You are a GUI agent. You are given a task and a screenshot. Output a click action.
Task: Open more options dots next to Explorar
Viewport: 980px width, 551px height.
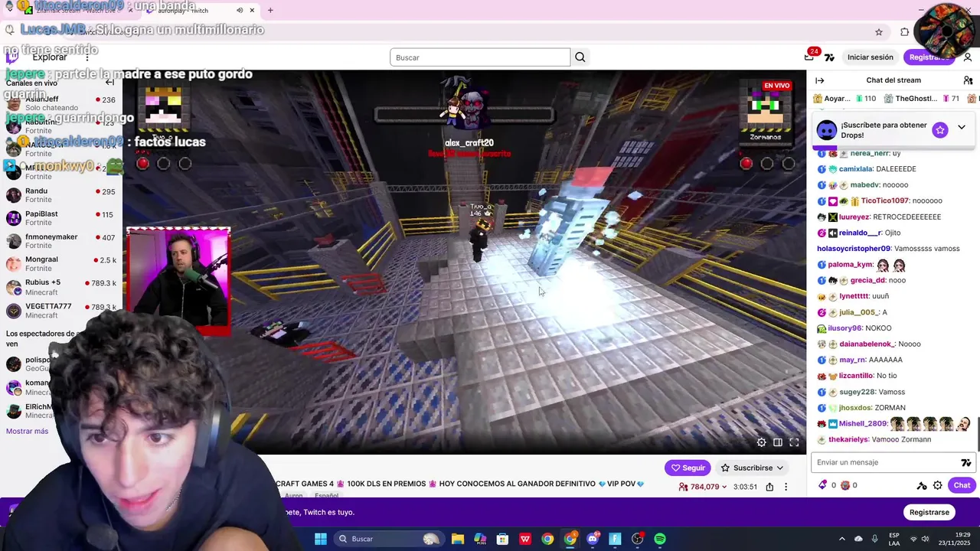click(x=87, y=57)
